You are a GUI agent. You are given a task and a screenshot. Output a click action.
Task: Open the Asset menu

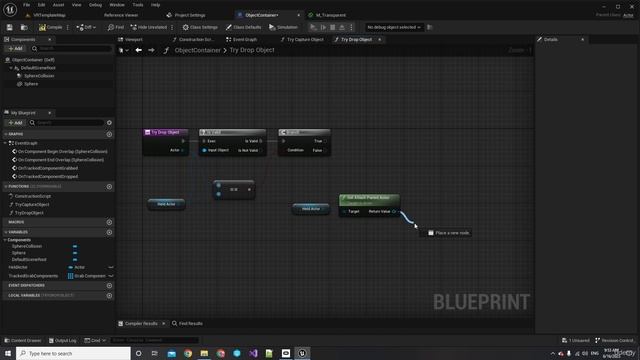pos(58,5)
